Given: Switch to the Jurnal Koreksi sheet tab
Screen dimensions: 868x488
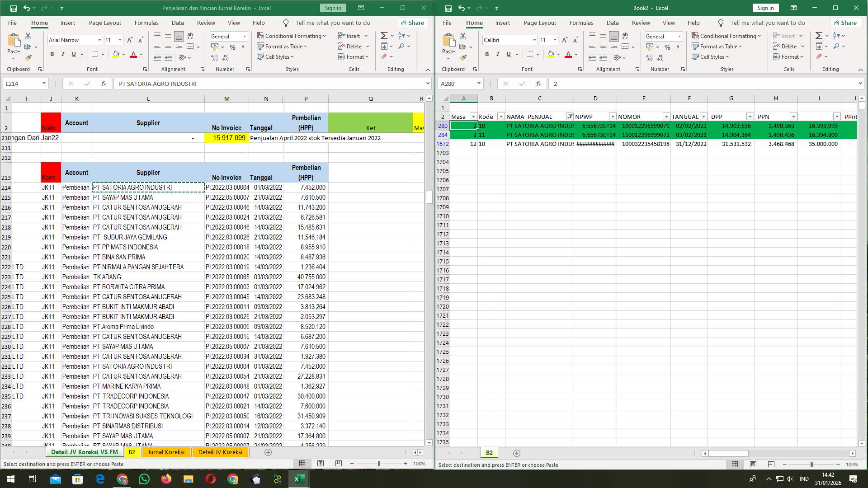Looking at the screenshot, I should pyautogui.click(x=166, y=452).
